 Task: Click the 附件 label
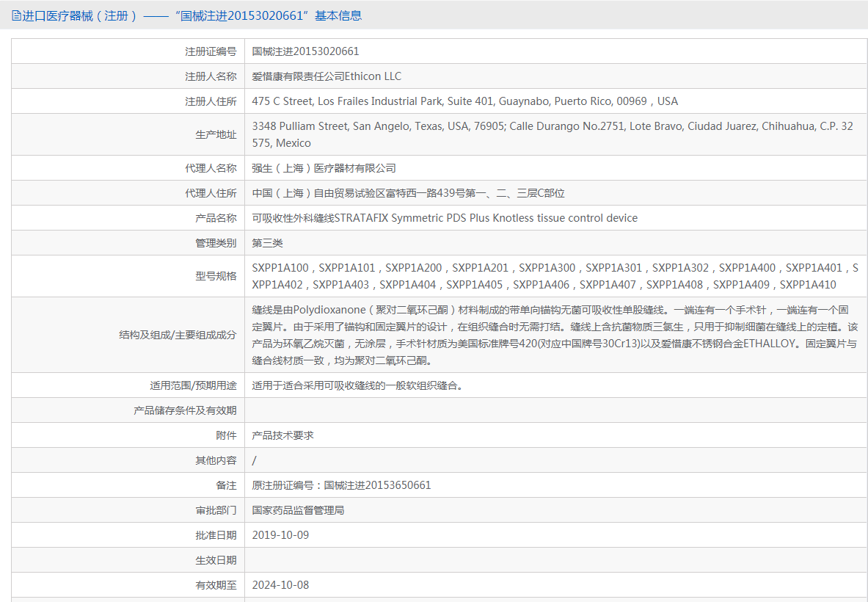227,435
